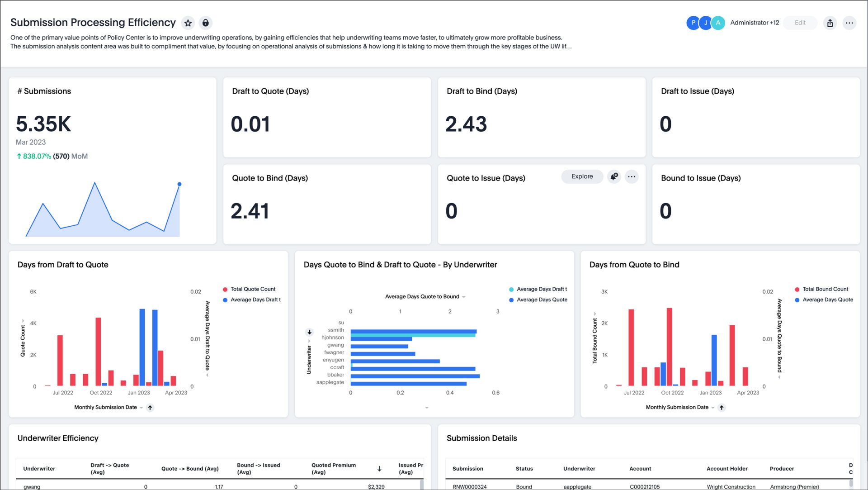The width and height of the screenshot is (868, 490).
Task: Click the bbaker bar in Underwriter chart
Action: [415, 376]
